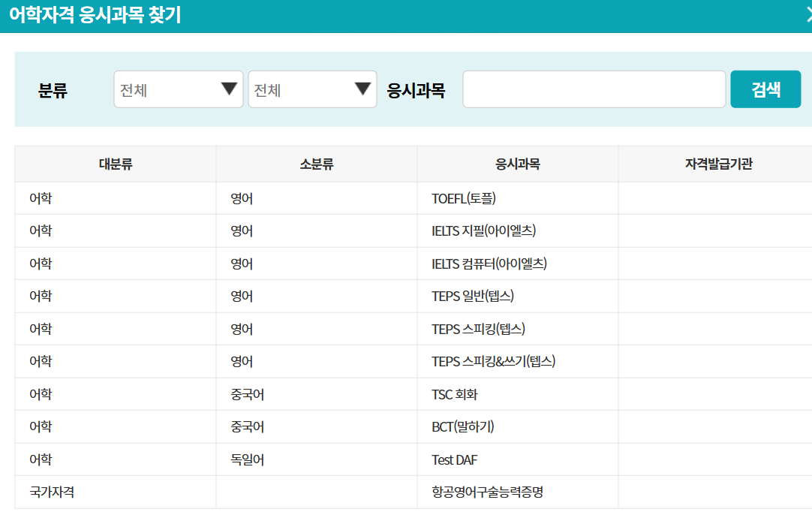Choose the TEPS 일반(텝스) entry

coord(471,296)
